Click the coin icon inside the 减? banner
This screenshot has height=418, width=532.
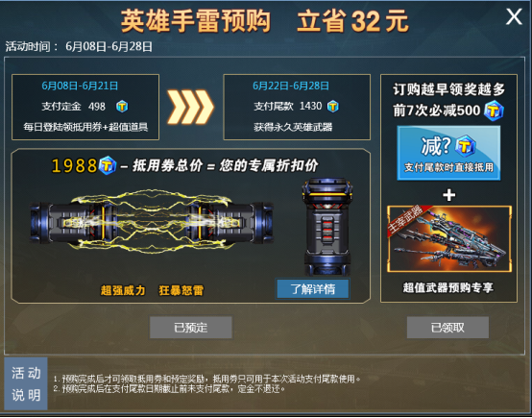(x=465, y=146)
